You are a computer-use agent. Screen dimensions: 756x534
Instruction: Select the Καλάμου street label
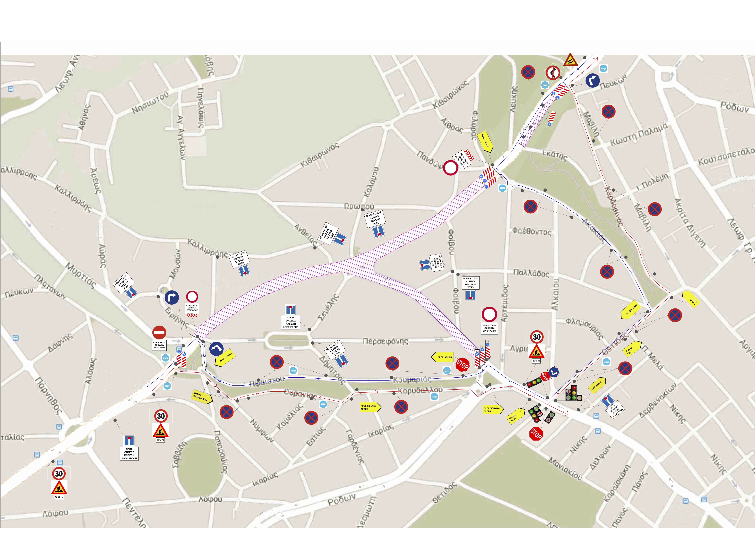(371, 182)
